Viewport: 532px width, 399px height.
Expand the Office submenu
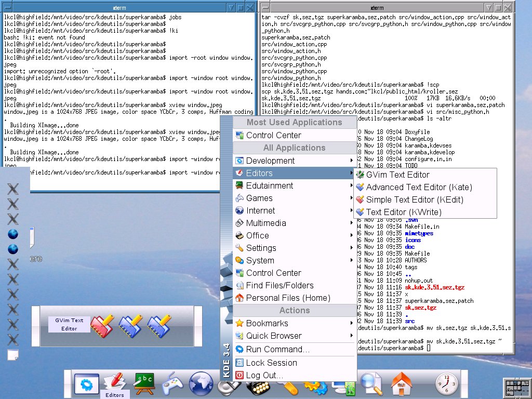tap(295, 235)
